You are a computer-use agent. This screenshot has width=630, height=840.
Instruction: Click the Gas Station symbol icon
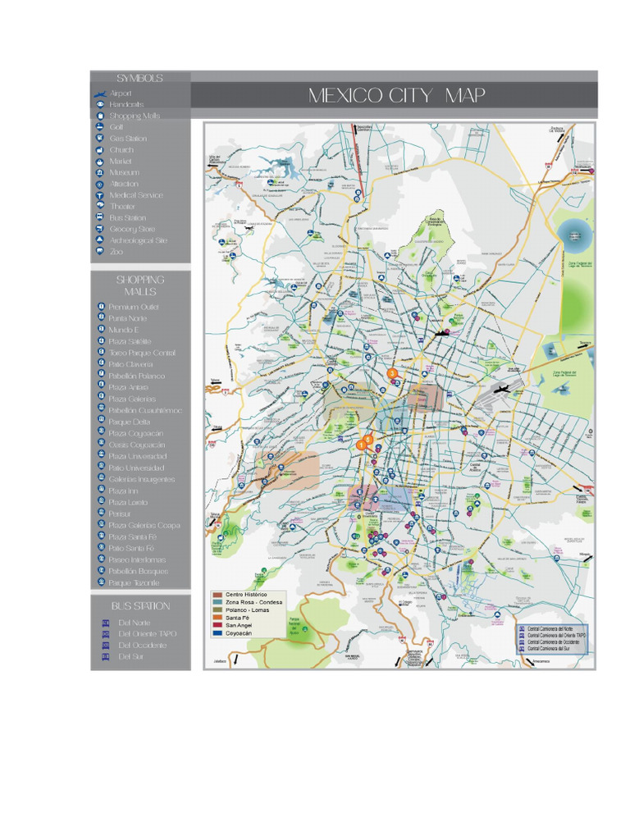point(100,138)
